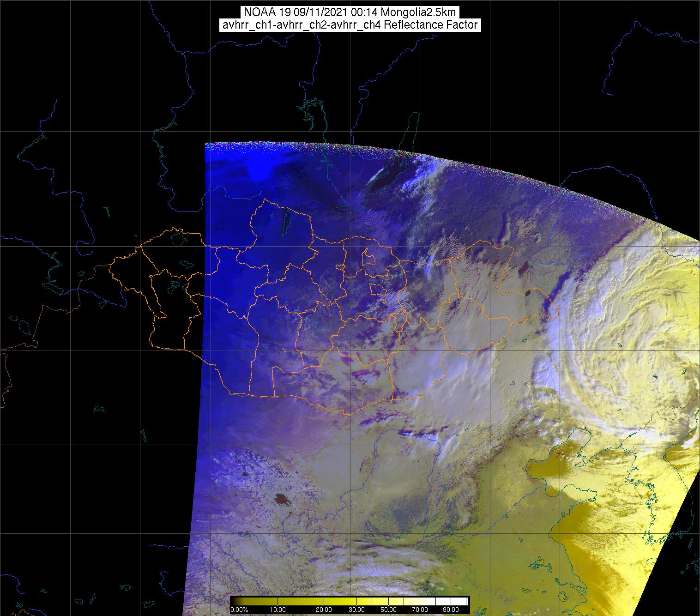Click the '50.00' colorbar label
The width and height of the screenshot is (700, 616).
coord(388,610)
